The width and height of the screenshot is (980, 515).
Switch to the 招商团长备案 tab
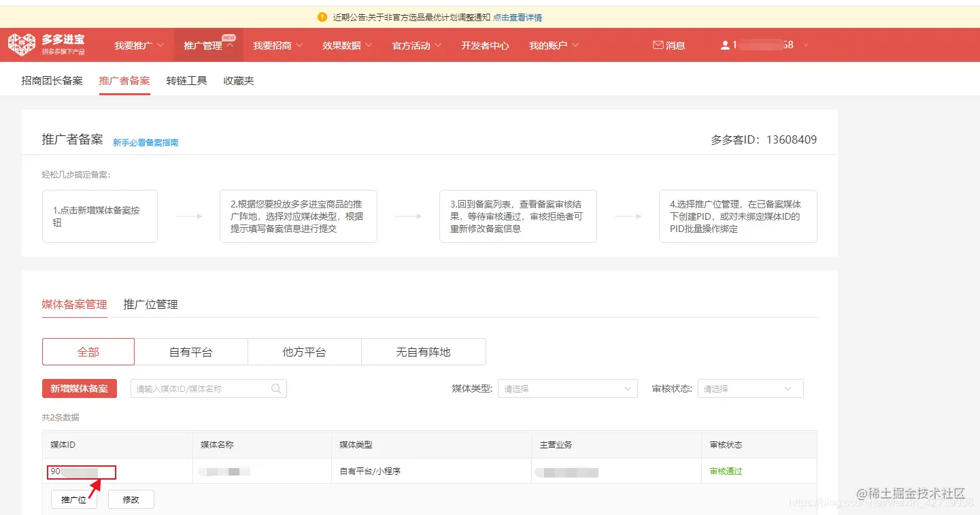(x=52, y=80)
